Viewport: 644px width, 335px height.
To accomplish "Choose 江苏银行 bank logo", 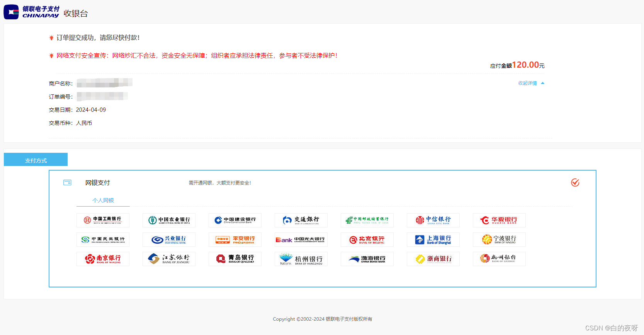I will click(169, 259).
